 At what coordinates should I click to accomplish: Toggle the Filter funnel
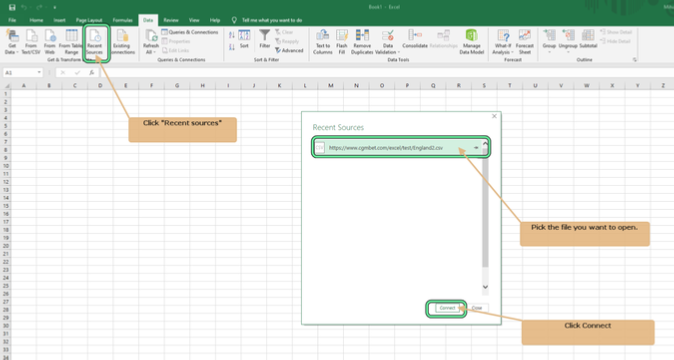[x=265, y=39]
